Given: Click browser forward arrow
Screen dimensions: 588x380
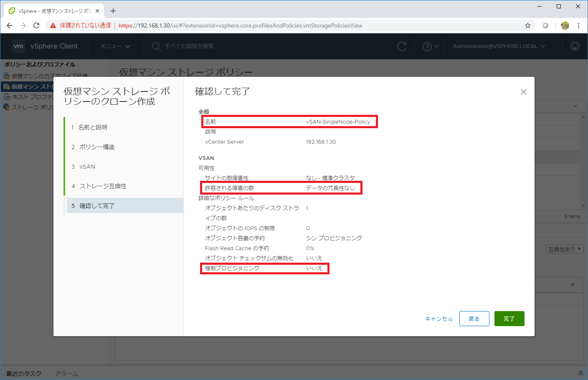Looking at the screenshot, I should pyautogui.click(x=23, y=25).
